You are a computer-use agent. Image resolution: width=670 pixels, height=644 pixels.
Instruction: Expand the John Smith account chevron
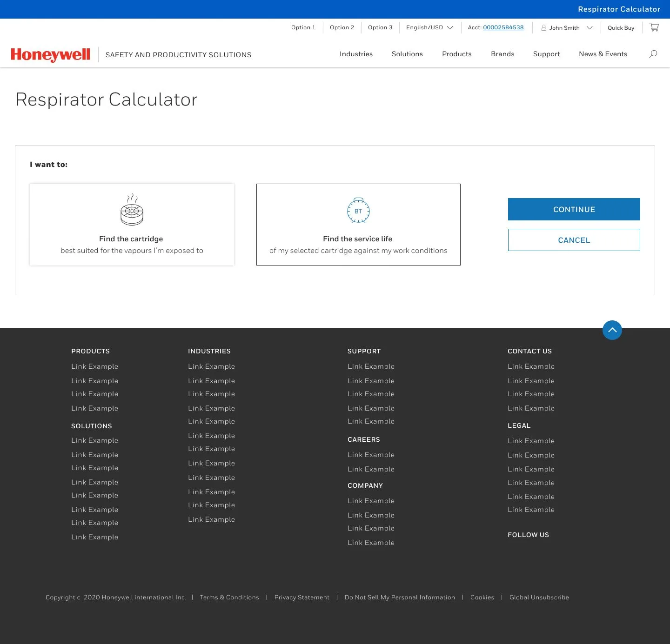590,28
